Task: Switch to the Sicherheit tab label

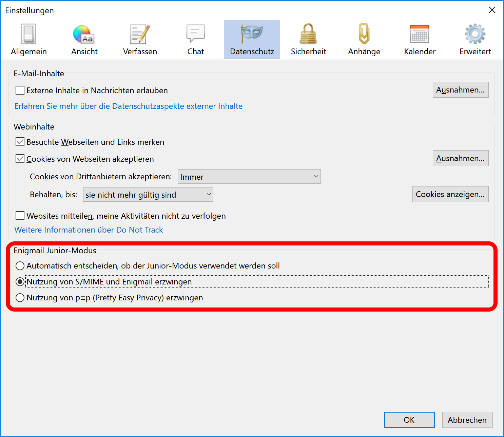Action: coord(308,52)
